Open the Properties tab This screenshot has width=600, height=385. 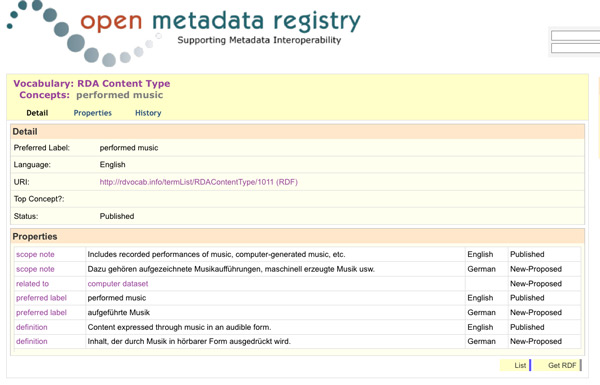(93, 113)
